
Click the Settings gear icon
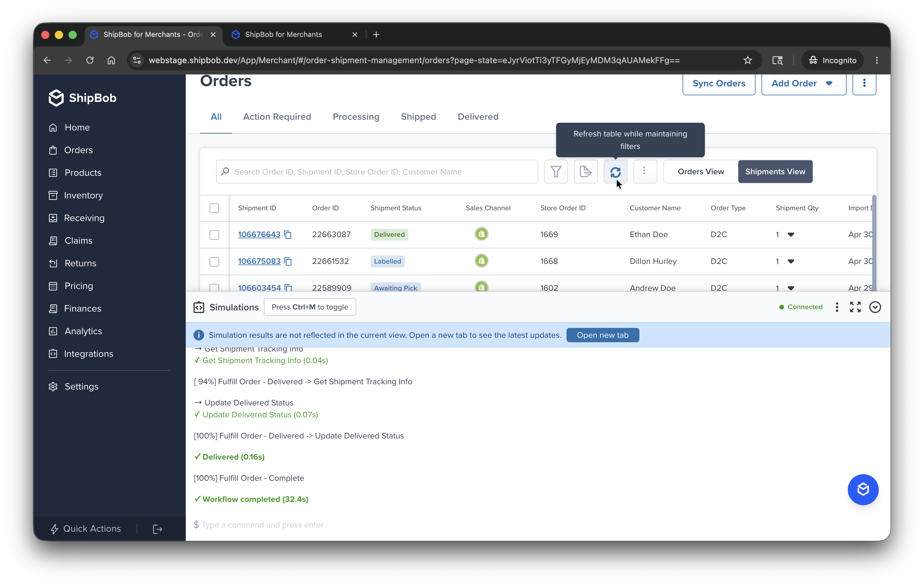pyautogui.click(x=53, y=387)
